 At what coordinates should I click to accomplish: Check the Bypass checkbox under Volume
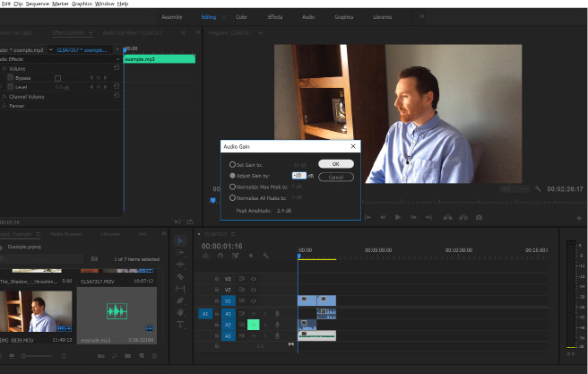(57, 78)
